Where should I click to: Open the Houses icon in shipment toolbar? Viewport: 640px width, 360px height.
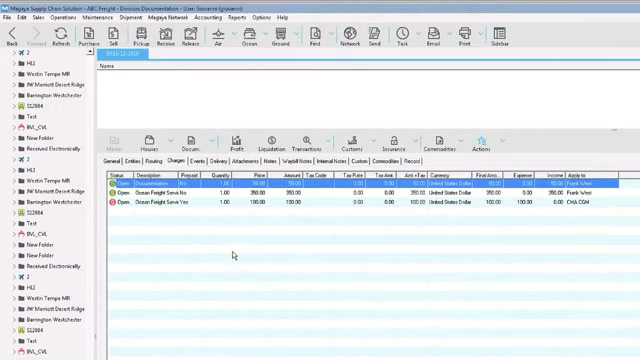[149, 143]
